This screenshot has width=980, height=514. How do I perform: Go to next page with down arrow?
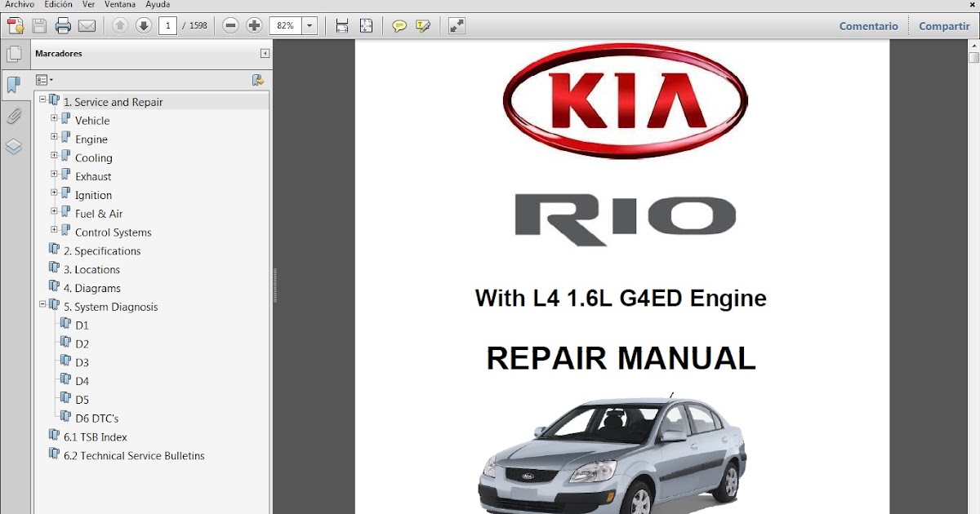(x=144, y=26)
